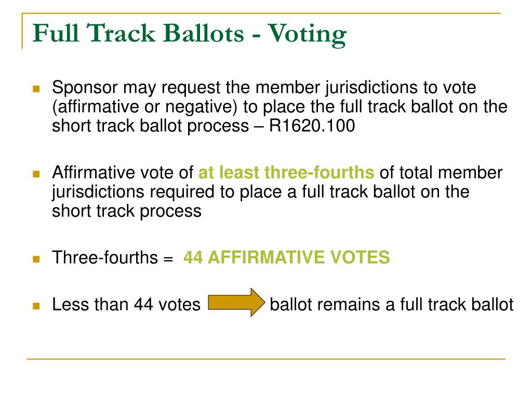Click the text 44 AFFIRMATIVE VOTES

(x=287, y=257)
